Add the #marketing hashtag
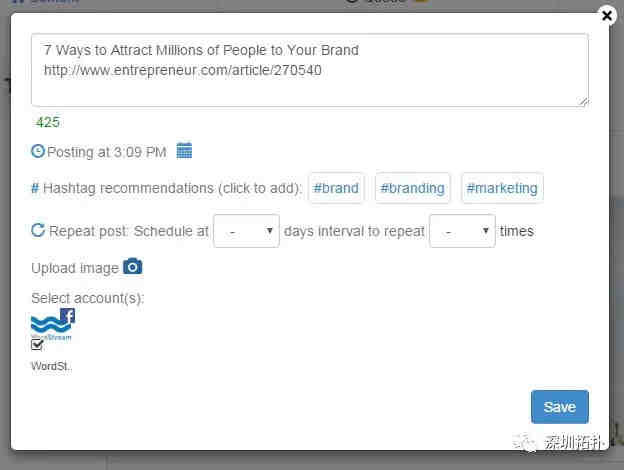 (x=502, y=188)
